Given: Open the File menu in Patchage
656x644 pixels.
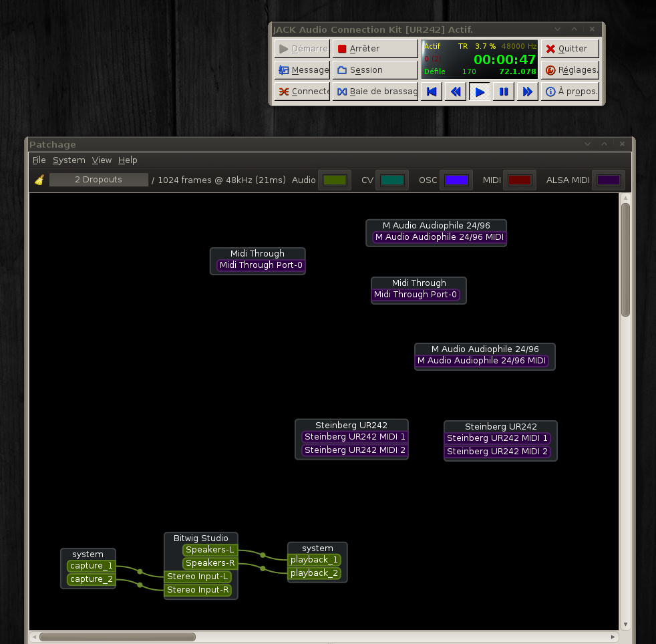Looking at the screenshot, I should [39, 160].
